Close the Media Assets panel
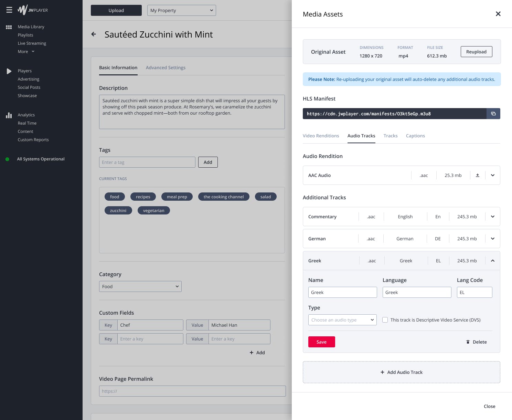The width and height of the screenshot is (512, 420). click(498, 14)
